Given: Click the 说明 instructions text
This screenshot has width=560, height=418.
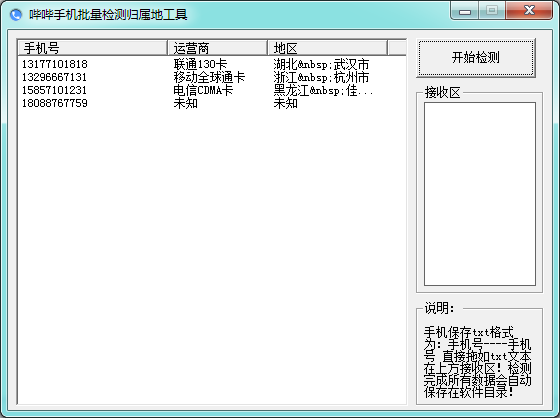Looking at the screenshot, I should tap(478, 362).
